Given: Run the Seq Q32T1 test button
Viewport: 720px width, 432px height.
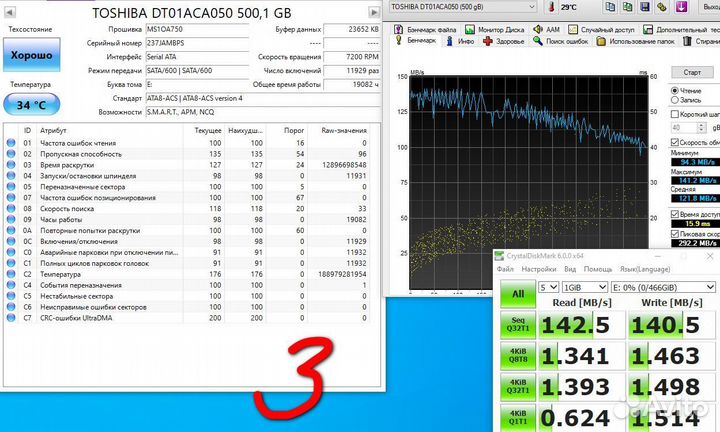Looking at the screenshot, I should [518, 325].
